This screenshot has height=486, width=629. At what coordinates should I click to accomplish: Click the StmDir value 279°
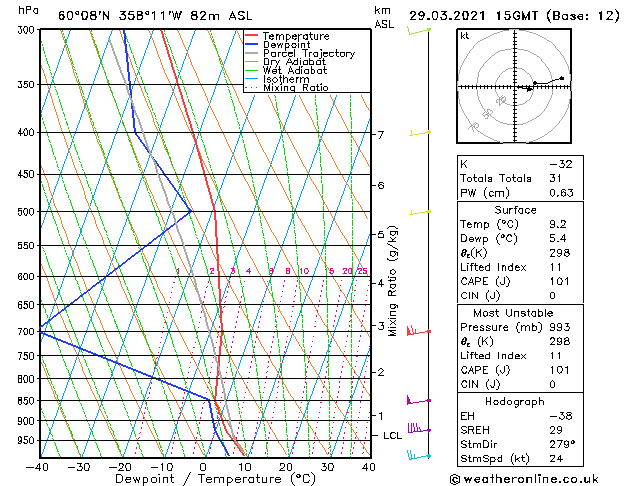[562, 444]
